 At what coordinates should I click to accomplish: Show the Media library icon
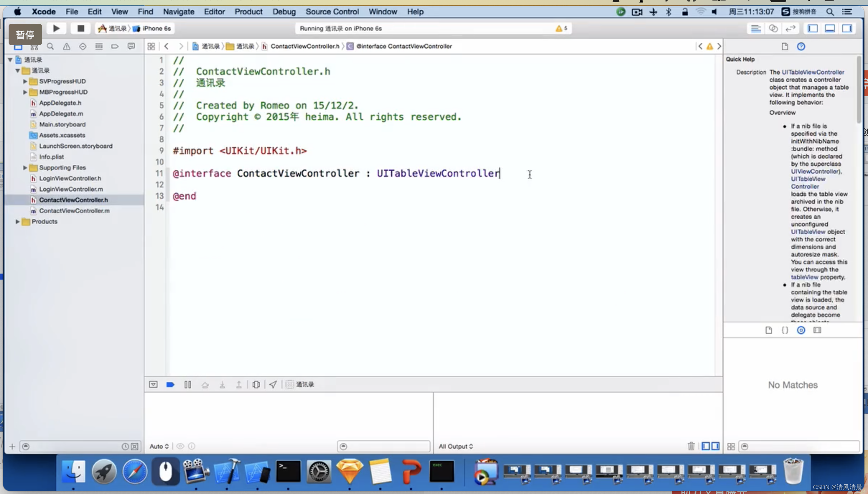[x=817, y=330]
